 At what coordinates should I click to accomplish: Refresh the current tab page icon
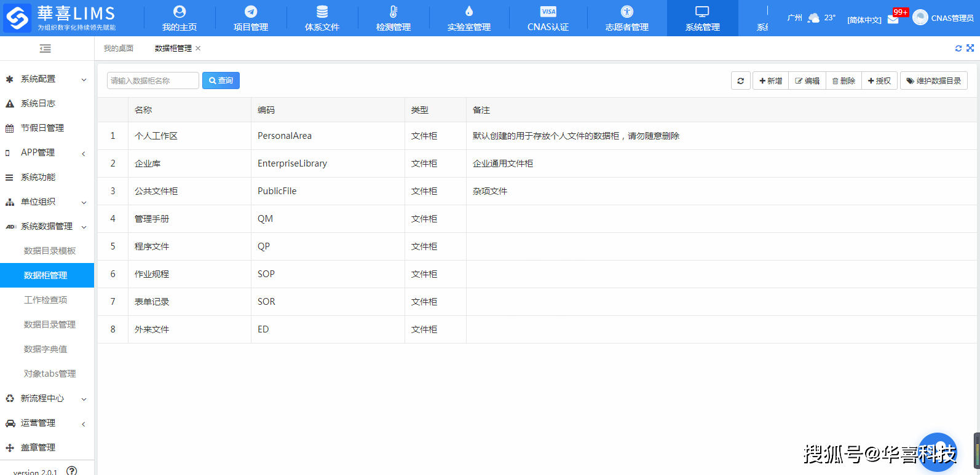pos(958,48)
